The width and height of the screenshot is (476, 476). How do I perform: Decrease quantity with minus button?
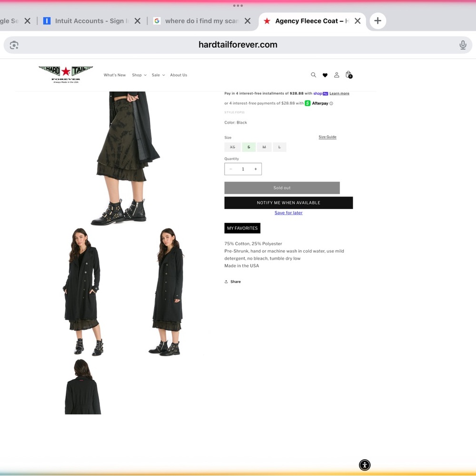click(x=231, y=169)
